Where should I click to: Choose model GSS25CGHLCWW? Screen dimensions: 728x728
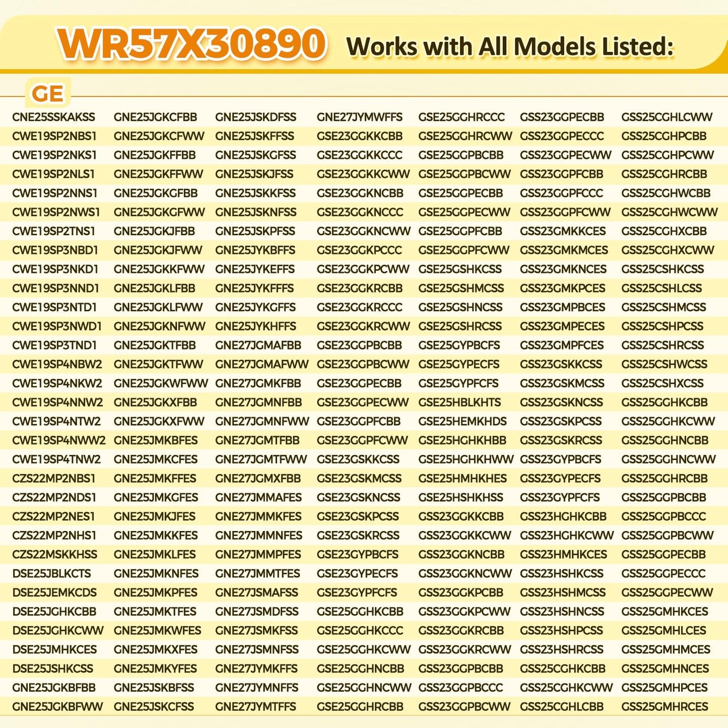pyautogui.click(x=667, y=117)
